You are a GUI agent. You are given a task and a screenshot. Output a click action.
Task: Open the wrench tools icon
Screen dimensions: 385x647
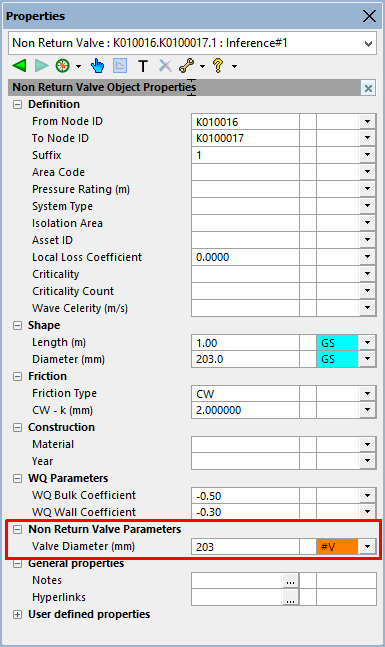point(187,66)
